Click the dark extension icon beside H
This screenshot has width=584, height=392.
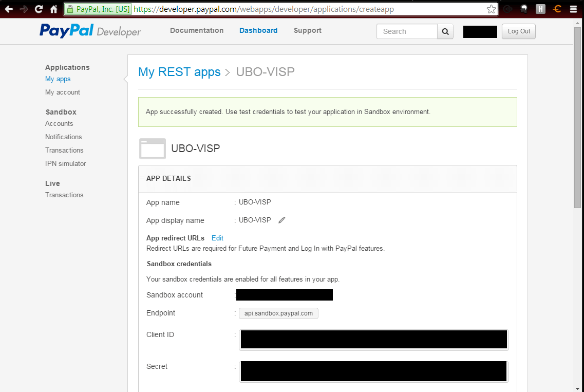tap(524, 9)
